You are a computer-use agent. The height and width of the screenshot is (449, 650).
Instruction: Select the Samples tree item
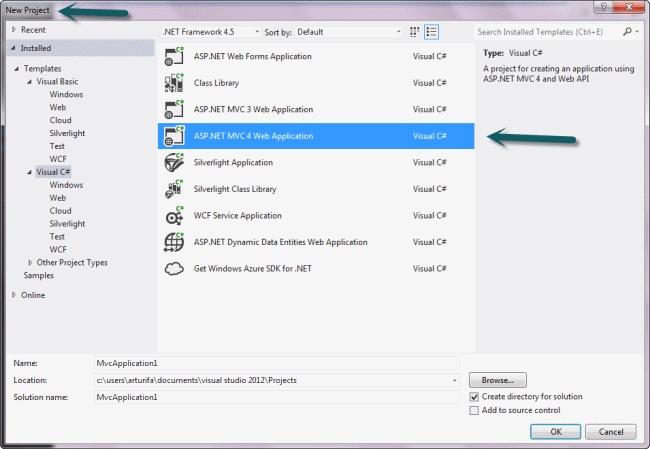click(x=39, y=275)
